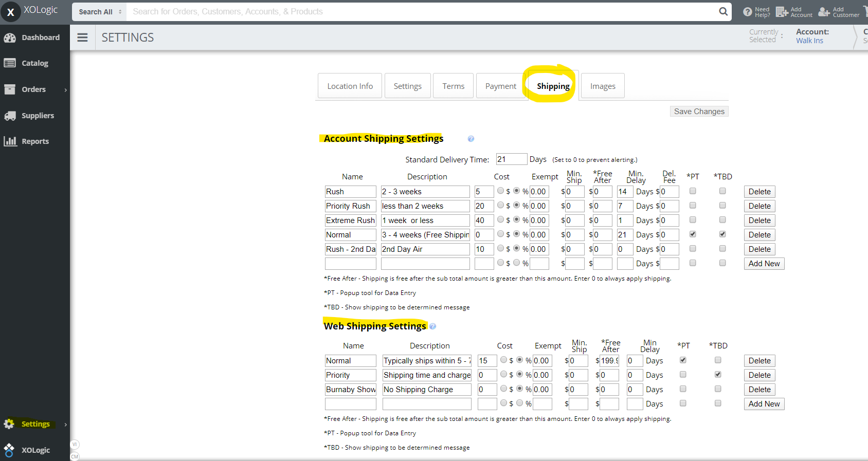Open the Dashboard gauge icon
The height and width of the screenshot is (461, 868).
coord(10,38)
